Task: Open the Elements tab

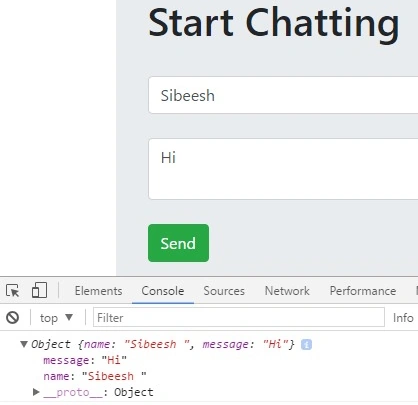Action: 98,291
